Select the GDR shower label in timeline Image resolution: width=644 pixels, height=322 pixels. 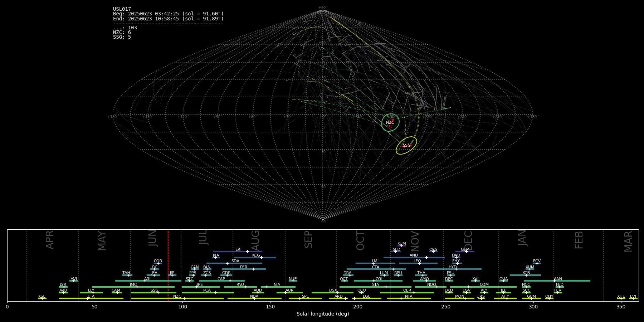(226, 273)
